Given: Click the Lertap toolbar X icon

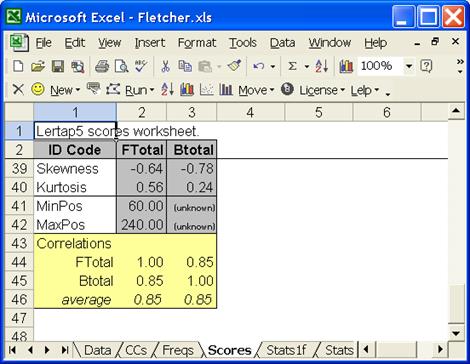Looking at the screenshot, I should (18, 90).
